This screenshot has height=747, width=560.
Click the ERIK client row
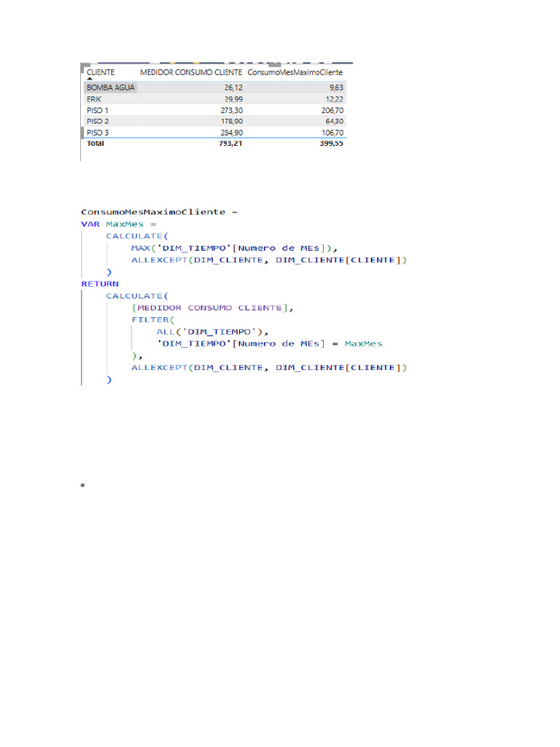click(93, 98)
